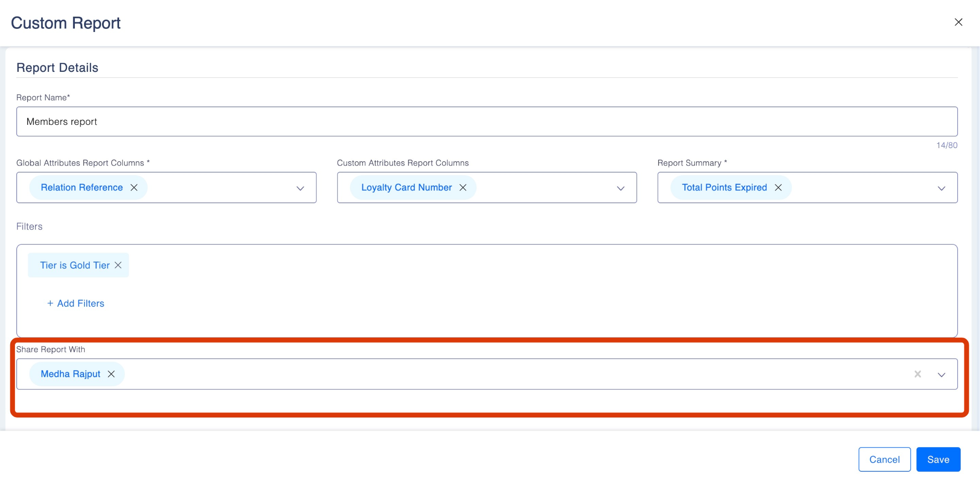Click the Tier is Gold Tier filter chip
Screen dimensions: 980x488
(x=74, y=265)
